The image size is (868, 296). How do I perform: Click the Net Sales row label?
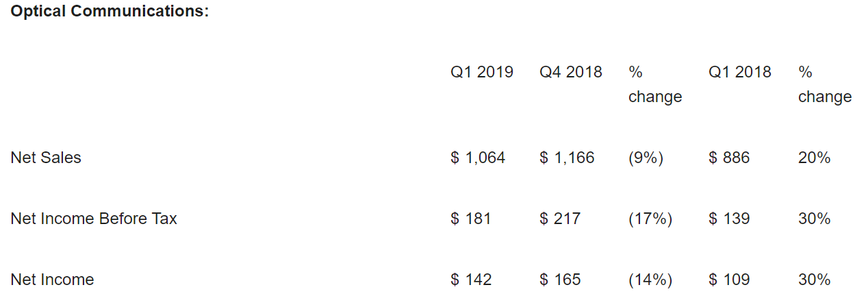click(46, 158)
